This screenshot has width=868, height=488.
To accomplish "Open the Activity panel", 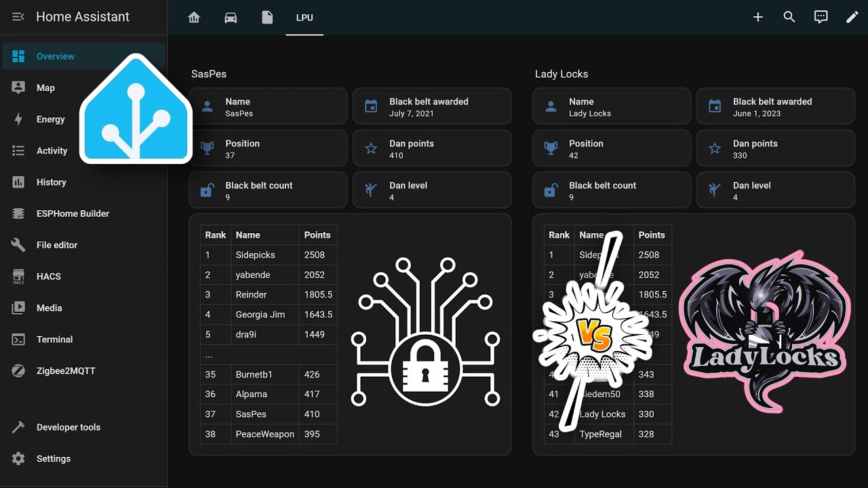I will (83, 150).
